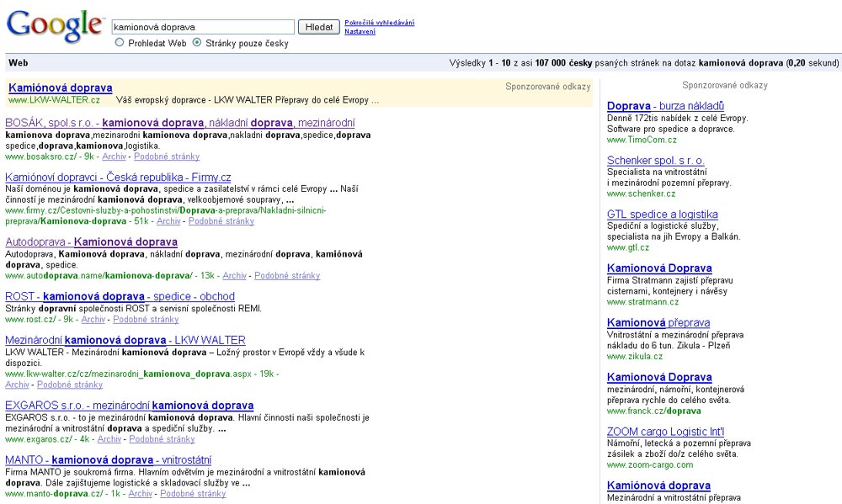Click the www.stratmann.cz ad URL
Viewport: 842px width, 504px height.
pyautogui.click(x=642, y=302)
